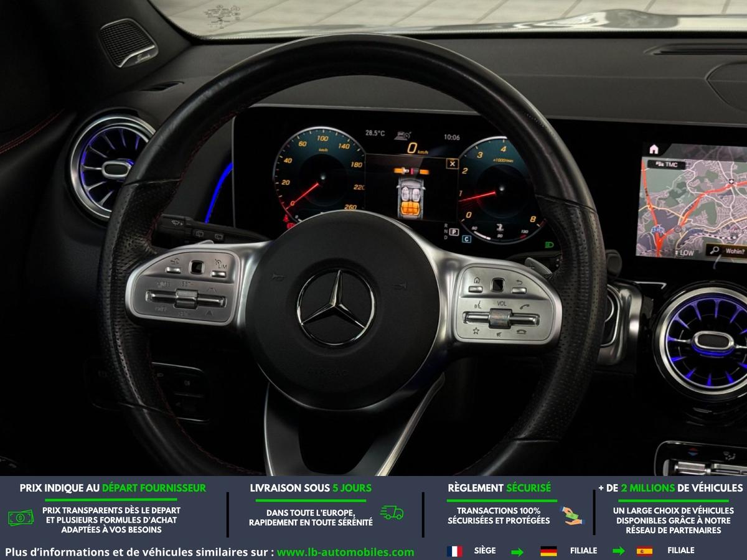747x560 pixels.
Task: Tap the mute speaker icon below the volume roller
Action: click(x=500, y=333)
